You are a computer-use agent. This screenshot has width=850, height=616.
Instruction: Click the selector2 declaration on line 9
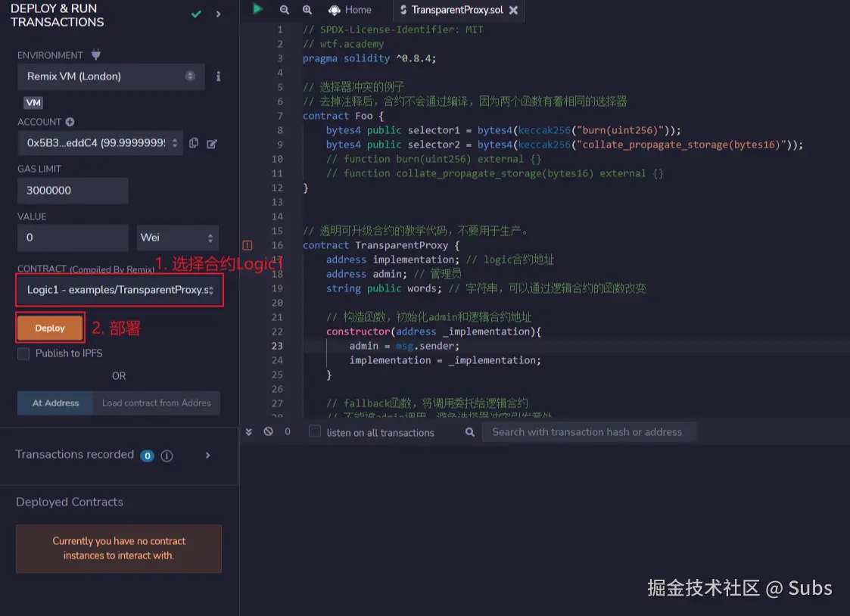click(565, 145)
